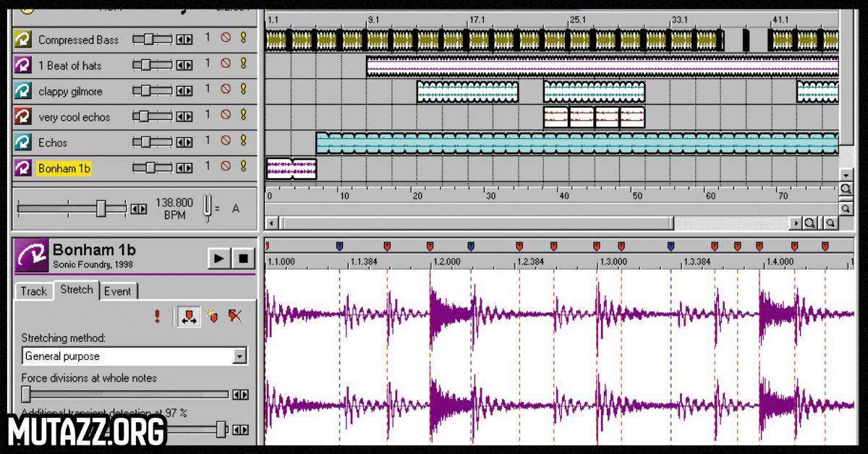868x454 pixels.
Task: Click the small vertical zoom magnifier icon
Action: click(x=845, y=208)
